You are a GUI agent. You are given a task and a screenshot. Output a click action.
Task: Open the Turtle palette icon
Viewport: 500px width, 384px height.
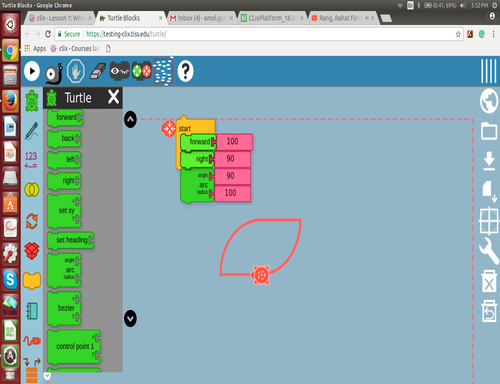point(32,101)
